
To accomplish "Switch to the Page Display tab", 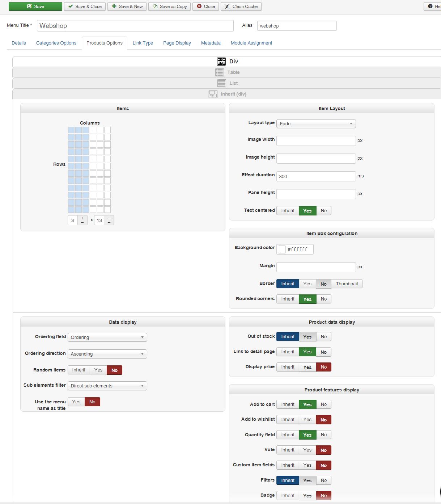I will click(x=177, y=43).
